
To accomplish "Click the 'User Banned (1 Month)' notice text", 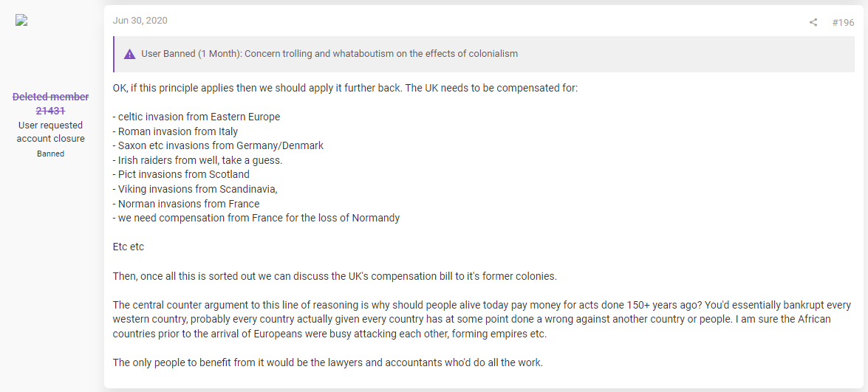I will point(329,54).
